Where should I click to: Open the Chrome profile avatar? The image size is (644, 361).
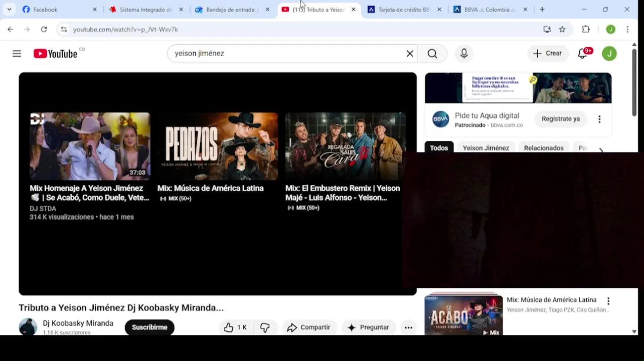(x=610, y=30)
